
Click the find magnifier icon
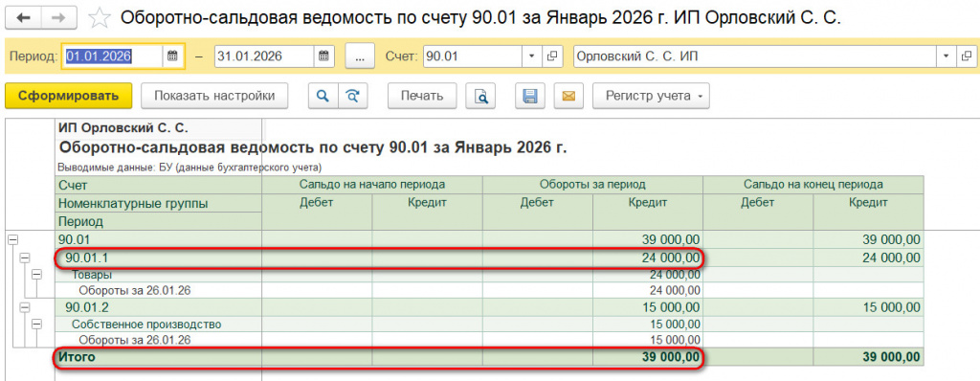[323, 96]
